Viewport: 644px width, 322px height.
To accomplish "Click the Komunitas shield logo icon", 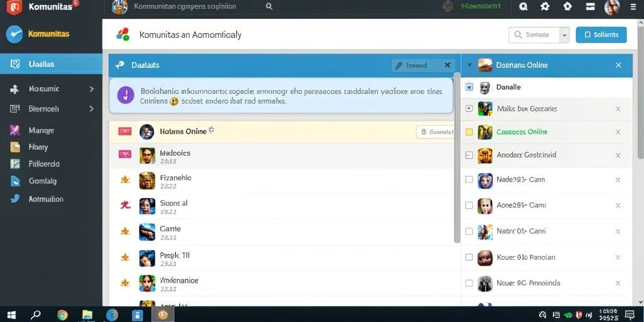I will pyautogui.click(x=14, y=7).
